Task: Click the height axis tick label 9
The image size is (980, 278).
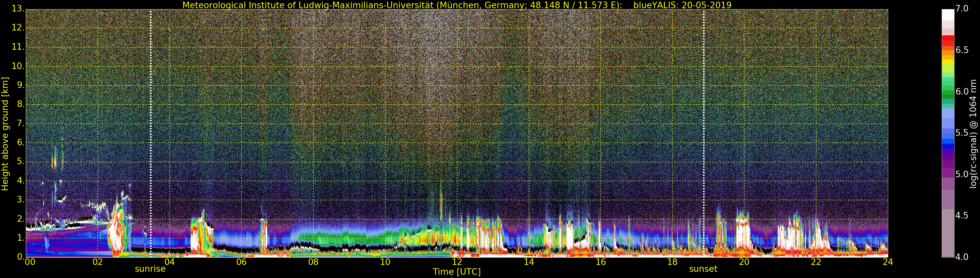Action: [20, 85]
